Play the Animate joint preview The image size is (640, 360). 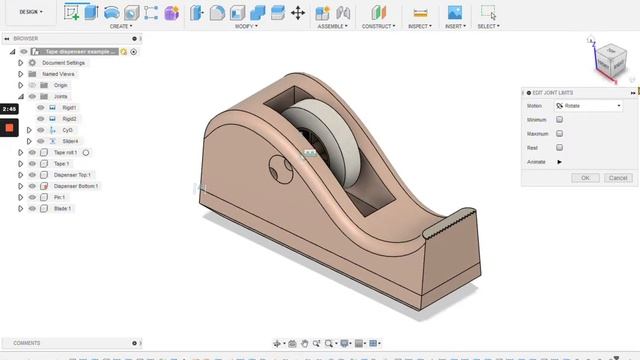coord(559,162)
